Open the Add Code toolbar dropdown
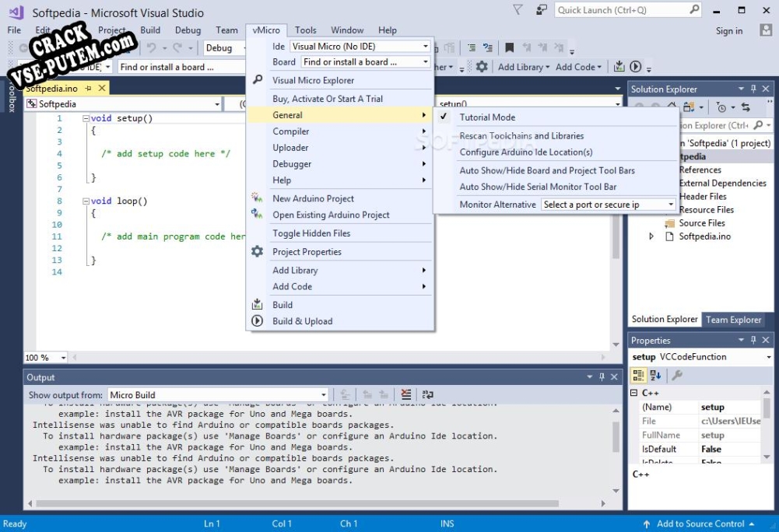The image size is (779, 532). tap(578, 67)
